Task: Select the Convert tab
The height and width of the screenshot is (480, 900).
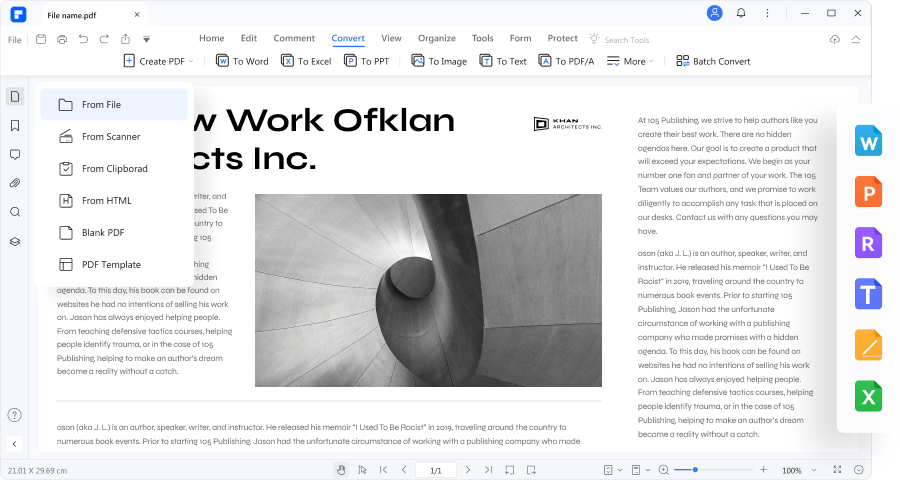Action: pos(348,38)
